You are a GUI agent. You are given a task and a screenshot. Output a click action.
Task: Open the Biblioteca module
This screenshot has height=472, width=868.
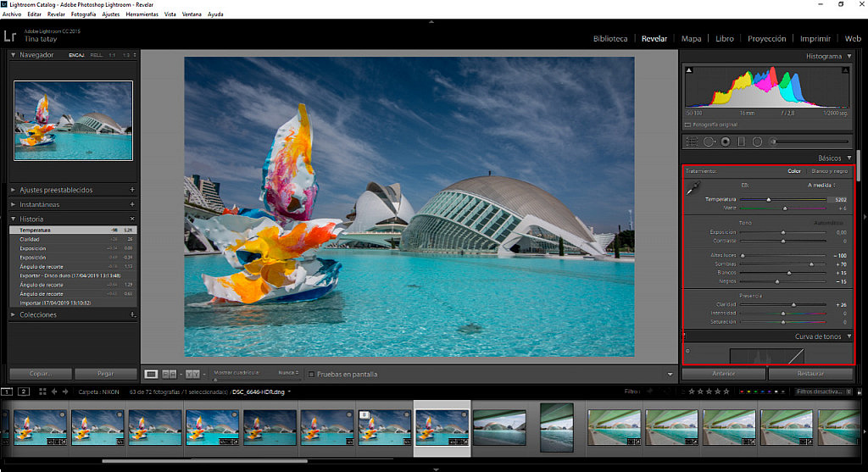[610, 38]
